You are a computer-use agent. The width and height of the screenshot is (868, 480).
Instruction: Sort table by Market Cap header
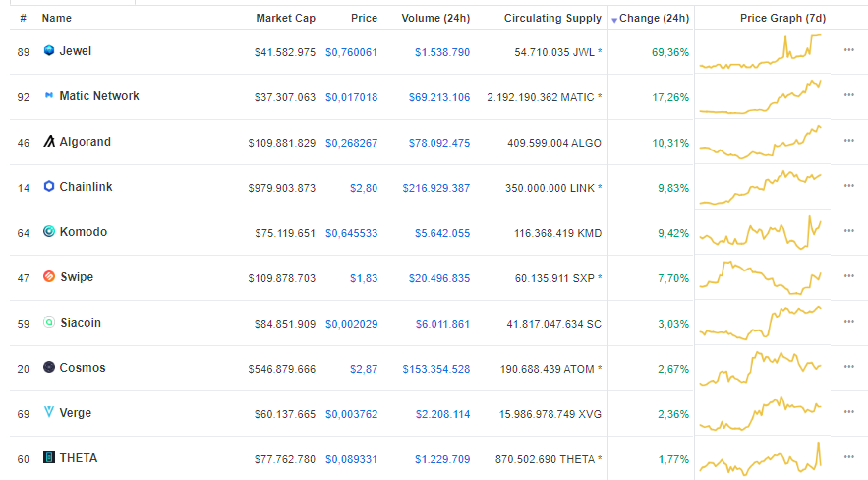(286, 19)
